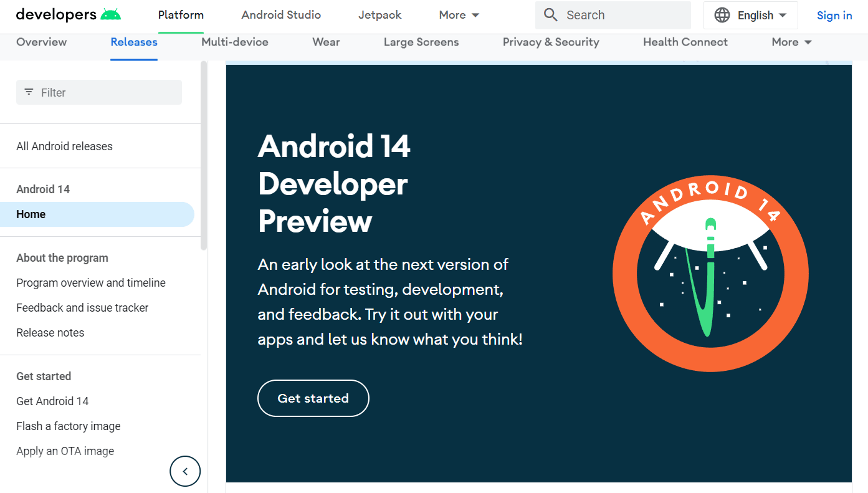Click the Get started button
The height and width of the screenshot is (493, 868).
point(313,398)
